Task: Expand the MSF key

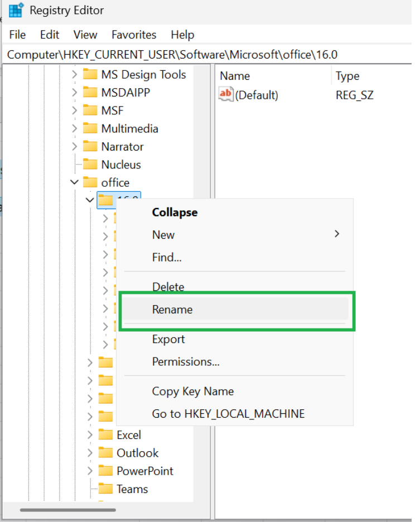Action: coord(75,110)
